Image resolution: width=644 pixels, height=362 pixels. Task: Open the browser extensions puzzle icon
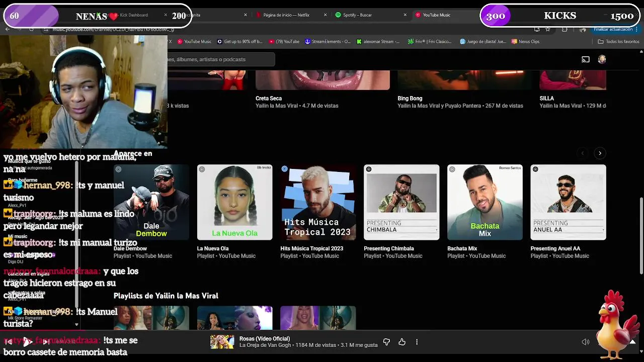click(x=565, y=29)
